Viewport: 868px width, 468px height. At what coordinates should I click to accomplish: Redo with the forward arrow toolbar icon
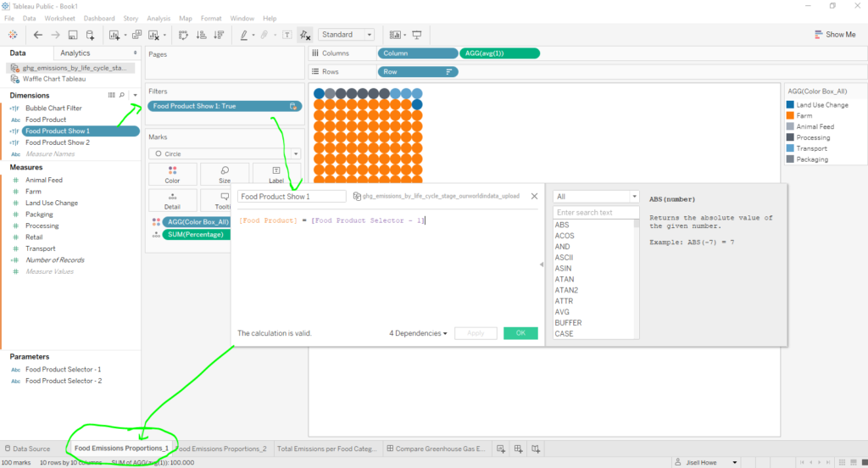(x=55, y=35)
